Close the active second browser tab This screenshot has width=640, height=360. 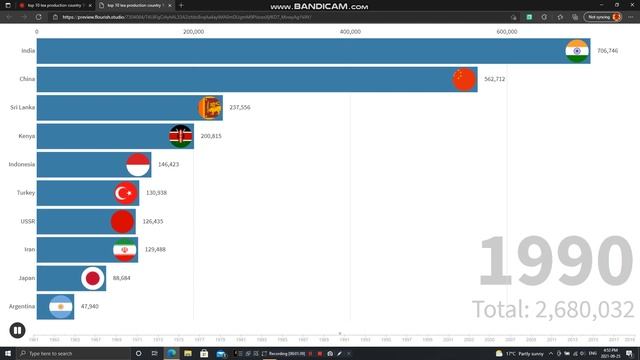coord(170,6)
